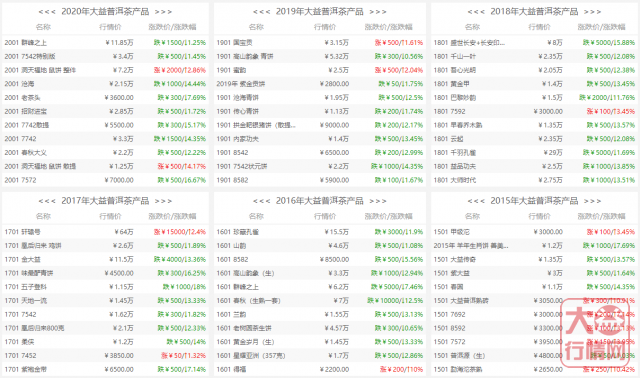Open the 2001 沧海 product row
The image size is (640, 378).
(105, 84)
